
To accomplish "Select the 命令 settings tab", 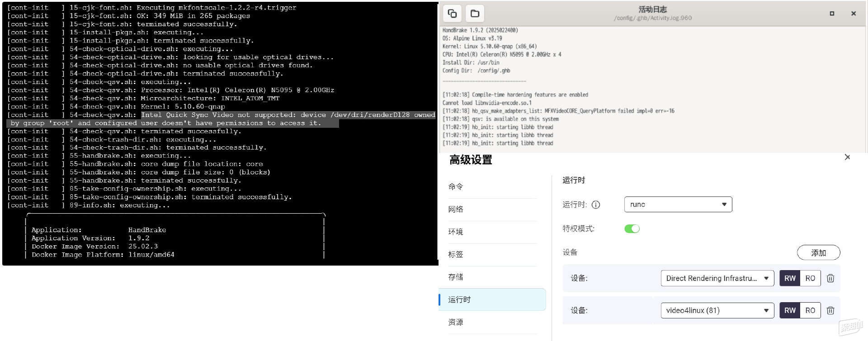I will [492, 187].
